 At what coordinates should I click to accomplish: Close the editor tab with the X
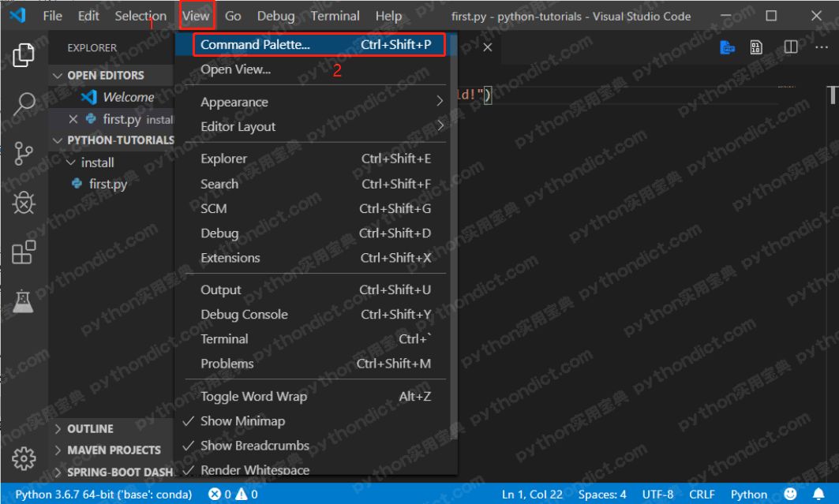(x=488, y=47)
